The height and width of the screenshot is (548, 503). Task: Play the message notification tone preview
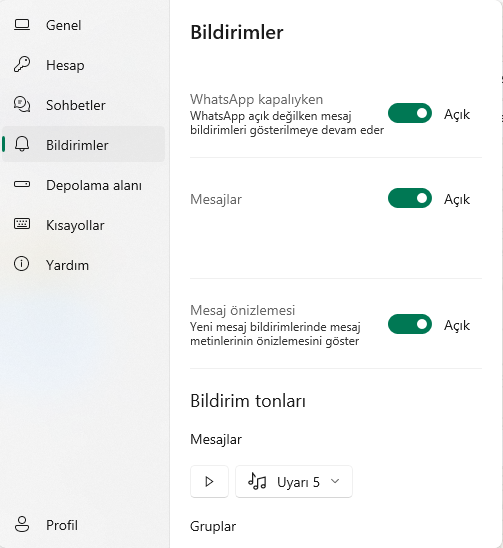(209, 482)
